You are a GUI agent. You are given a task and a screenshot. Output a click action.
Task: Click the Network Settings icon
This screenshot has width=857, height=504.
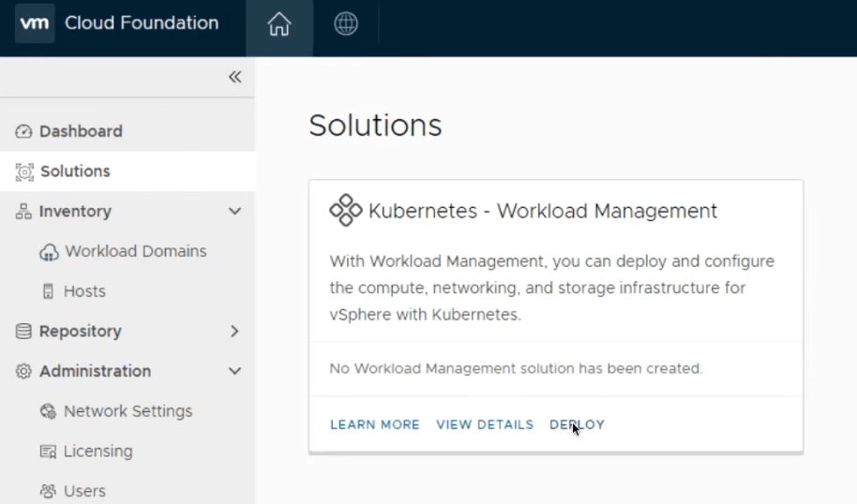tap(48, 412)
